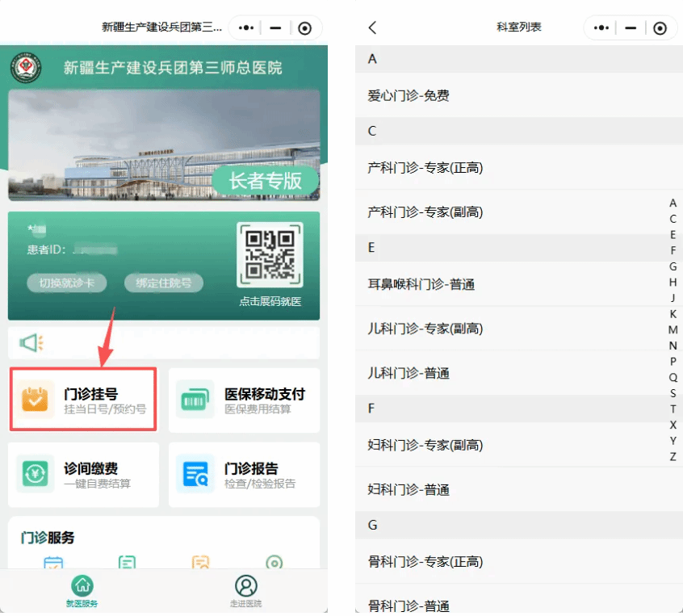Click the hospital logo emblem
The height and width of the screenshot is (616, 683).
[26, 67]
